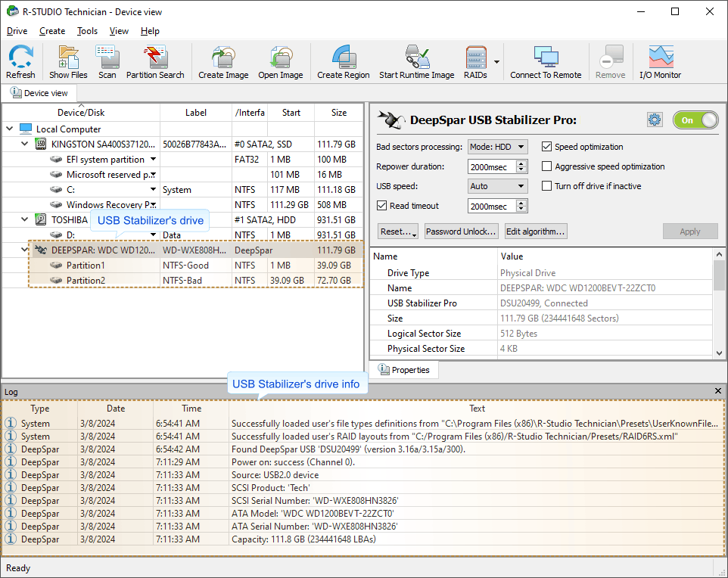This screenshot has height=578, width=728.
Task: Select the DEEPSPAR WDC drive icon
Action: (x=41, y=250)
